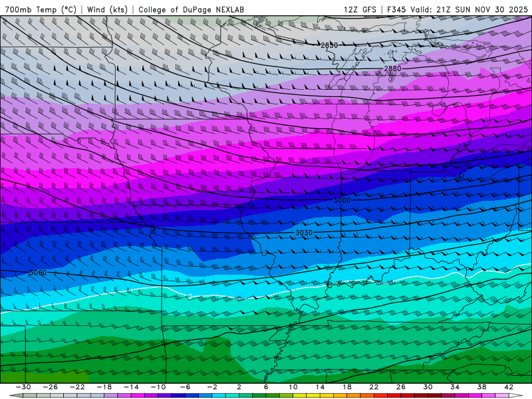
Task: Click the positive 18 colorbar tick label
Action: tap(347, 387)
